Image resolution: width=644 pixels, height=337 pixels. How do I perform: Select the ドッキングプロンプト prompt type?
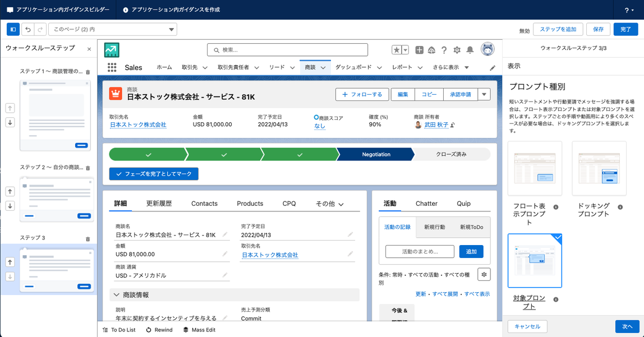(x=599, y=168)
